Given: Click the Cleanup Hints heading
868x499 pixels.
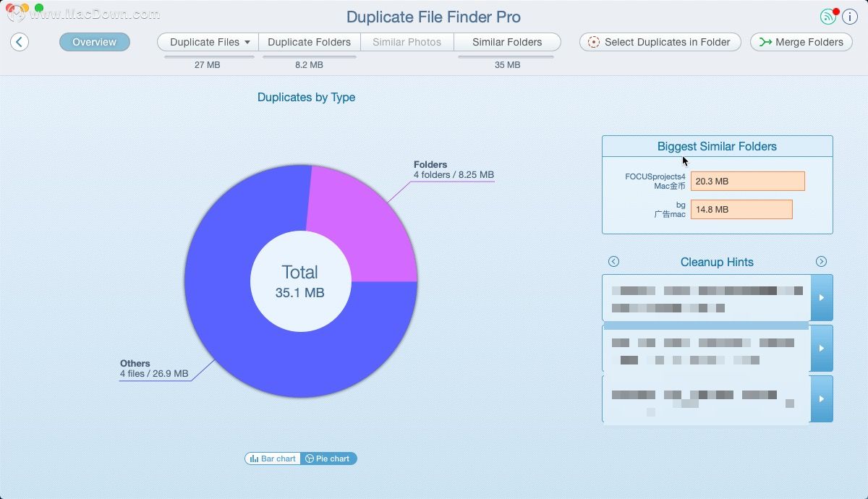Looking at the screenshot, I should (x=717, y=262).
